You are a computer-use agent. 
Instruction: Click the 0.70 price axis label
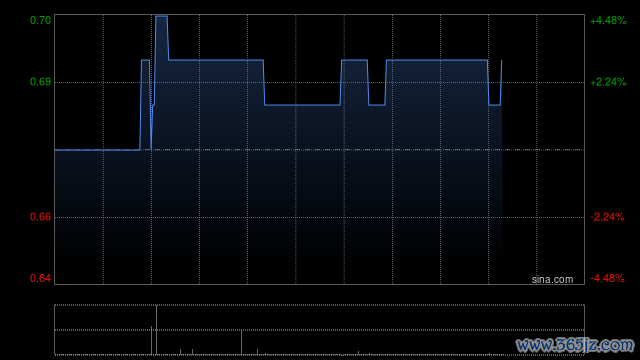click(40, 20)
